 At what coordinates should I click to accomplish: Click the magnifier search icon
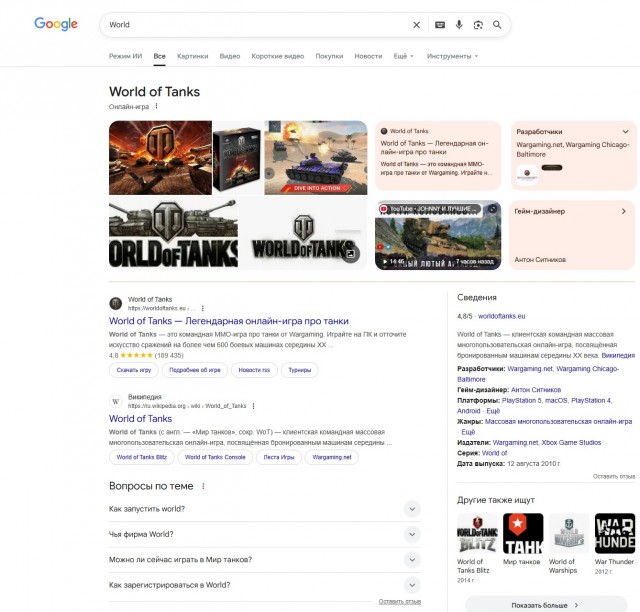point(497,25)
